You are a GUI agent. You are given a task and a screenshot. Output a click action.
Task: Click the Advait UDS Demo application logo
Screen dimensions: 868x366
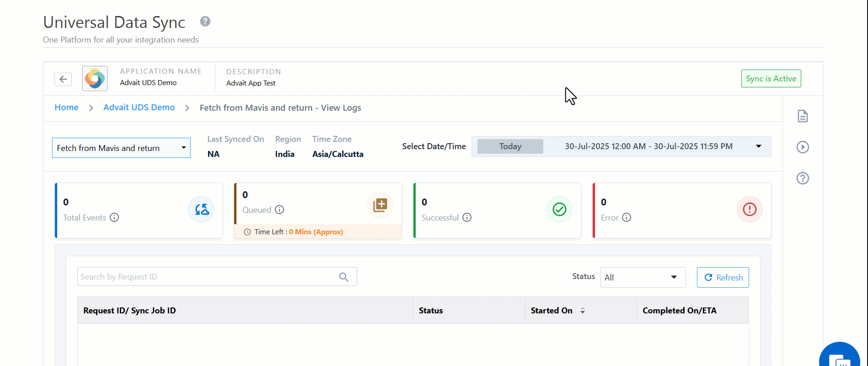(x=95, y=78)
